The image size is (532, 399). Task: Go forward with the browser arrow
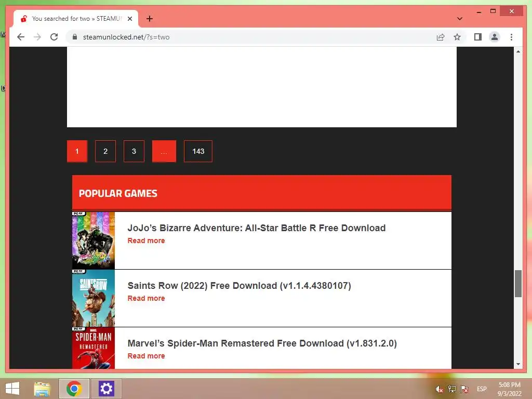click(37, 37)
